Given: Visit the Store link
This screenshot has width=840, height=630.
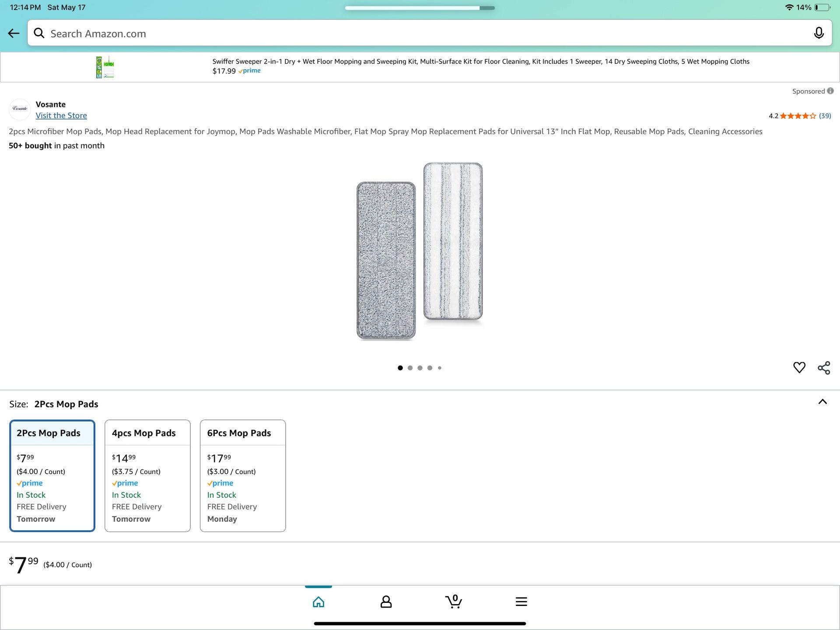Looking at the screenshot, I should click(61, 116).
